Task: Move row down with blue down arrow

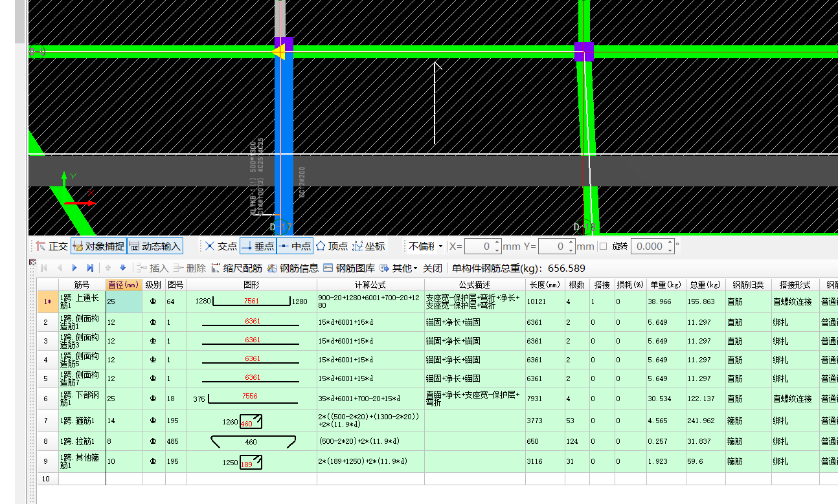Action: (x=122, y=268)
